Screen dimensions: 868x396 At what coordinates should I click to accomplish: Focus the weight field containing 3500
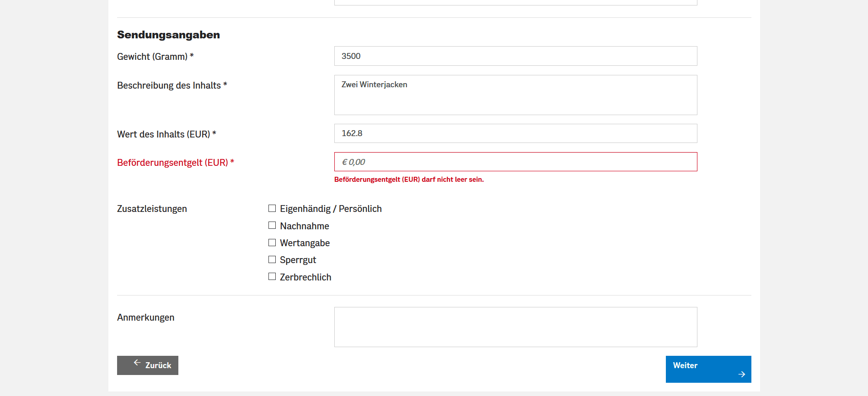[x=515, y=56]
